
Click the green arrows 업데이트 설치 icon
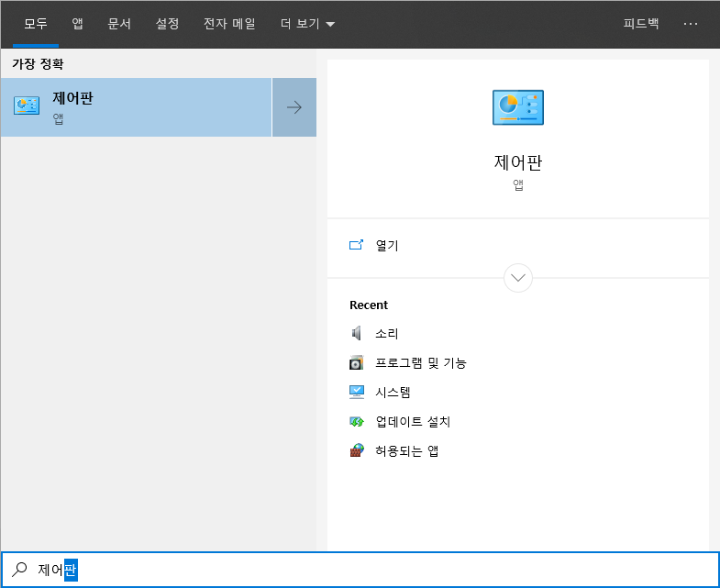coord(356,421)
